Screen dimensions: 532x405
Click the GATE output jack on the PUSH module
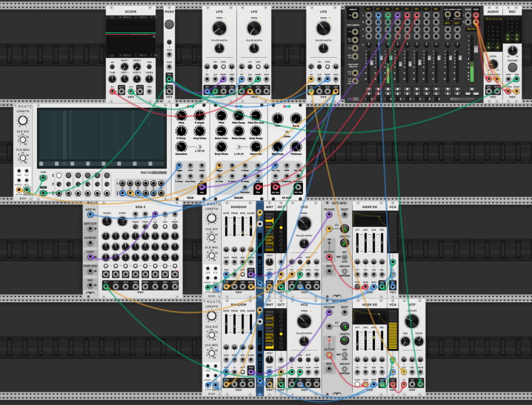[x=169, y=92]
